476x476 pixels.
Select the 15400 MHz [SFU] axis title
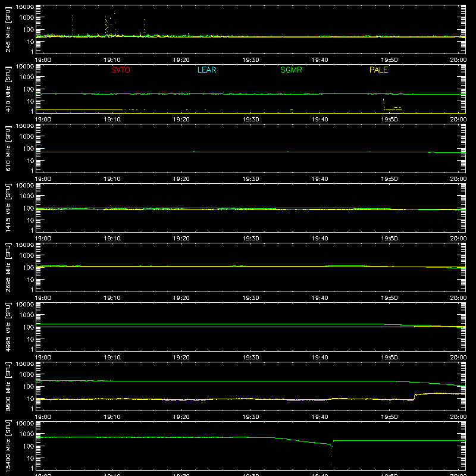coord(8,446)
